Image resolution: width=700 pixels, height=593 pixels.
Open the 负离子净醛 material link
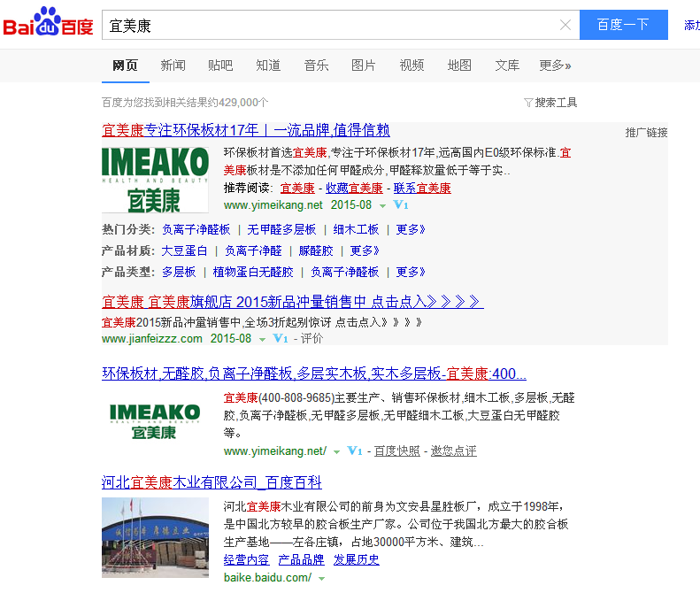(x=253, y=251)
